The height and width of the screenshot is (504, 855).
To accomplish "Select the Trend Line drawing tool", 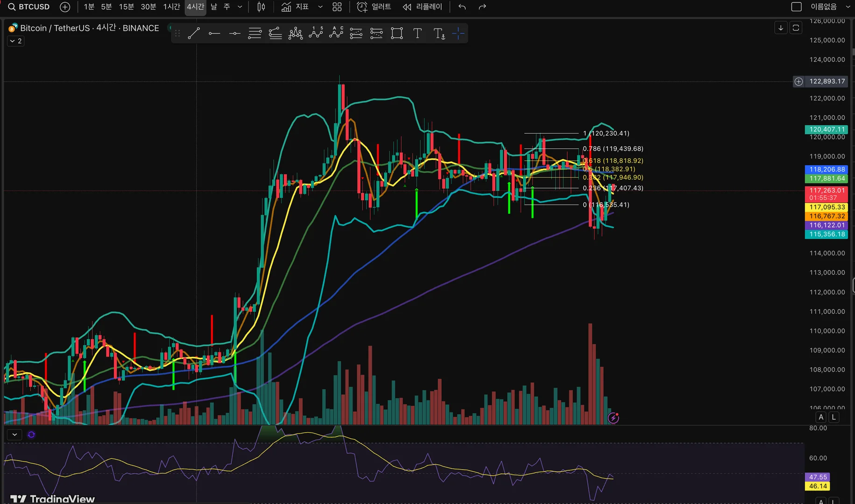I will pyautogui.click(x=194, y=33).
